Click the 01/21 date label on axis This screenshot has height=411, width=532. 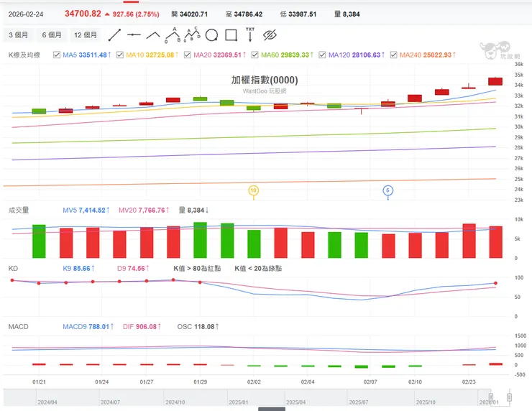[39, 382]
